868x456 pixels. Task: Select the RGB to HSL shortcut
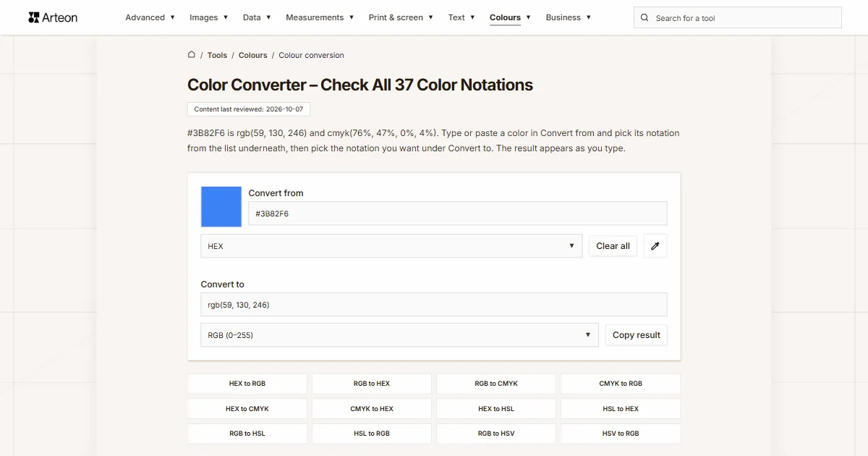(247, 434)
